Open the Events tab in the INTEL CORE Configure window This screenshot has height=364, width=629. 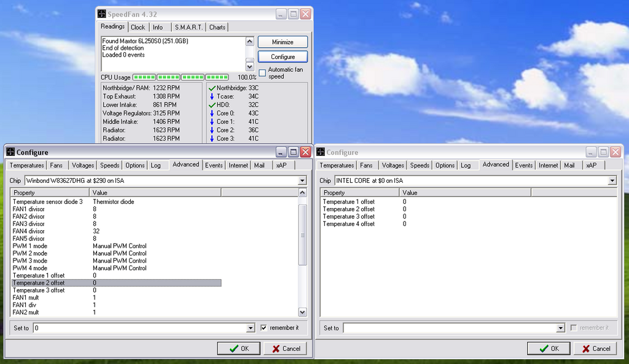524,165
